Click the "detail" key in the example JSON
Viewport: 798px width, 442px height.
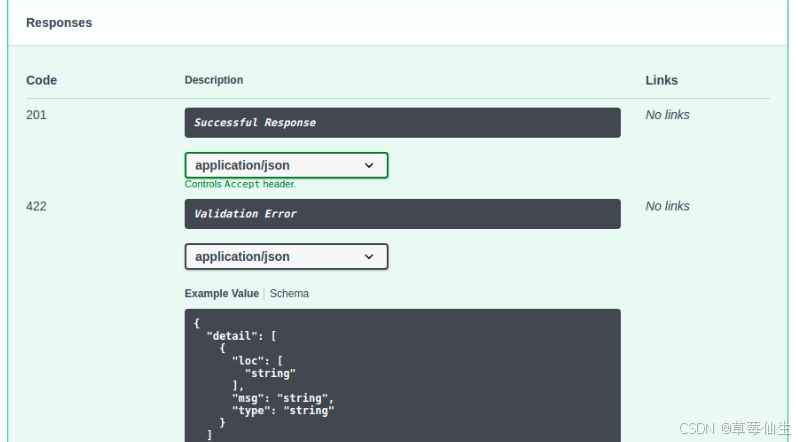[x=235, y=336]
